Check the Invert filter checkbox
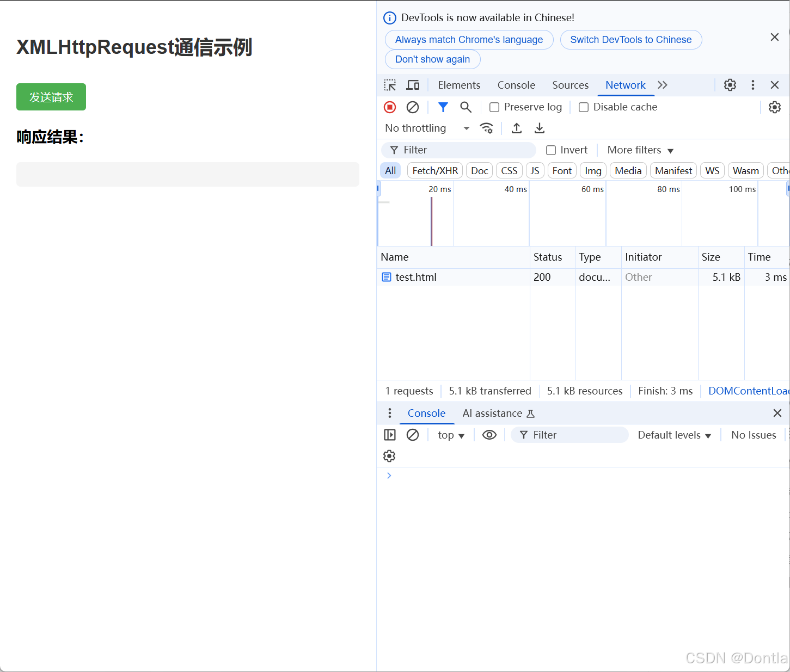The width and height of the screenshot is (790, 672). [x=551, y=150]
